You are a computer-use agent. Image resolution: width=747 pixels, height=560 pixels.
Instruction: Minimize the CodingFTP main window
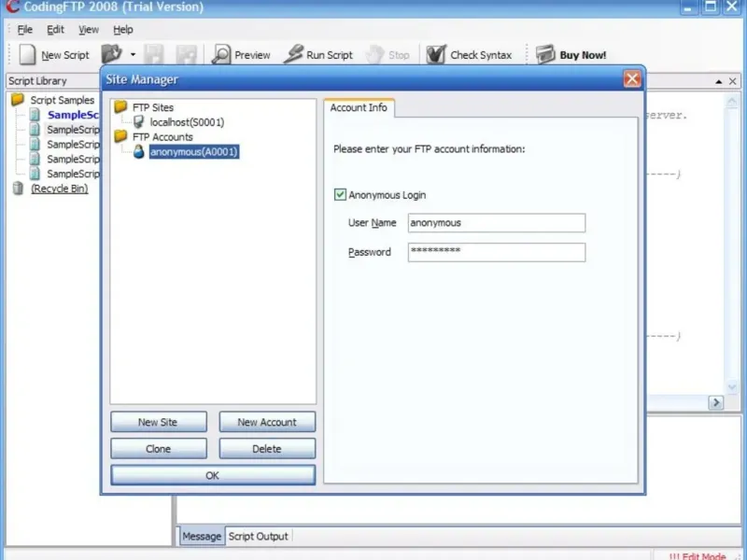click(688, 7)
